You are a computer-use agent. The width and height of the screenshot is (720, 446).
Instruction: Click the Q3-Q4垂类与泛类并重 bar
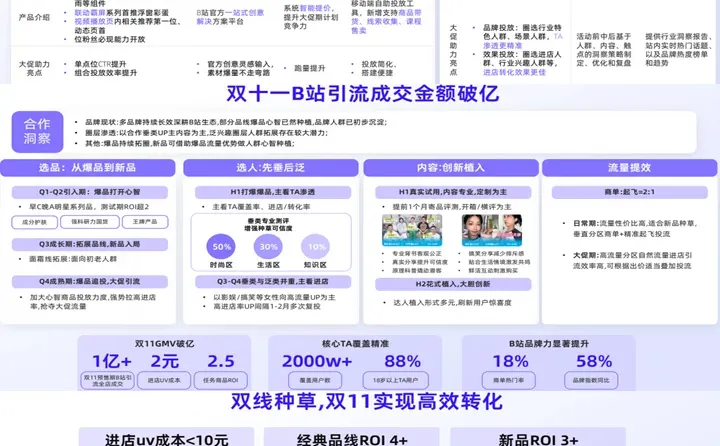(x=273, y=281)
